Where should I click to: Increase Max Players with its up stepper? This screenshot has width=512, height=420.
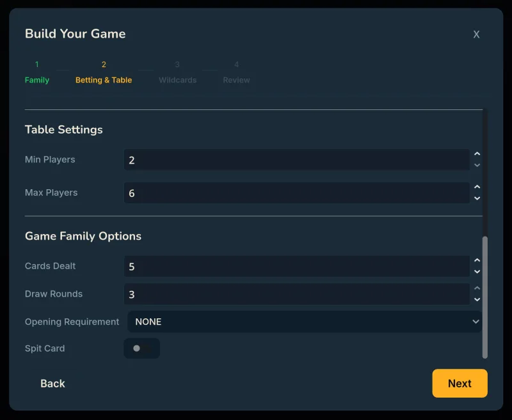[x=477, y=188]
